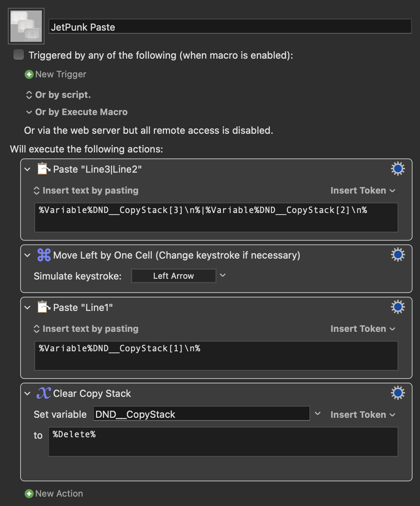Click the %Delete% value field

click(223, 442)
